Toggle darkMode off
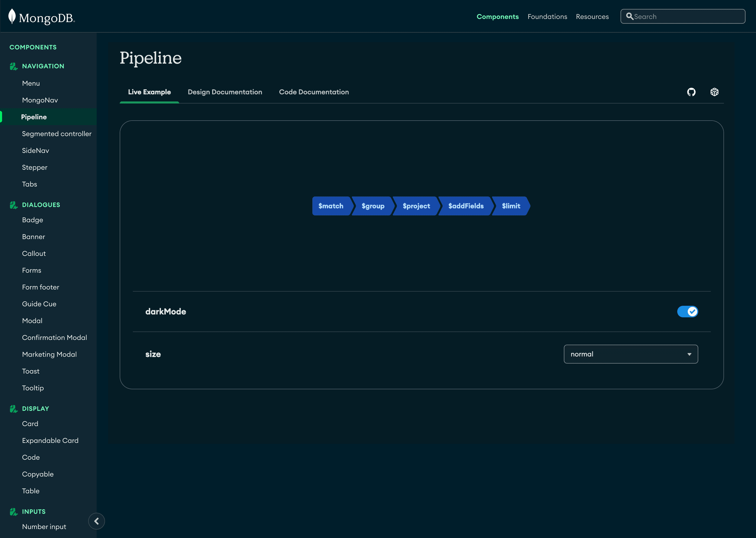 tap(688, 311)
